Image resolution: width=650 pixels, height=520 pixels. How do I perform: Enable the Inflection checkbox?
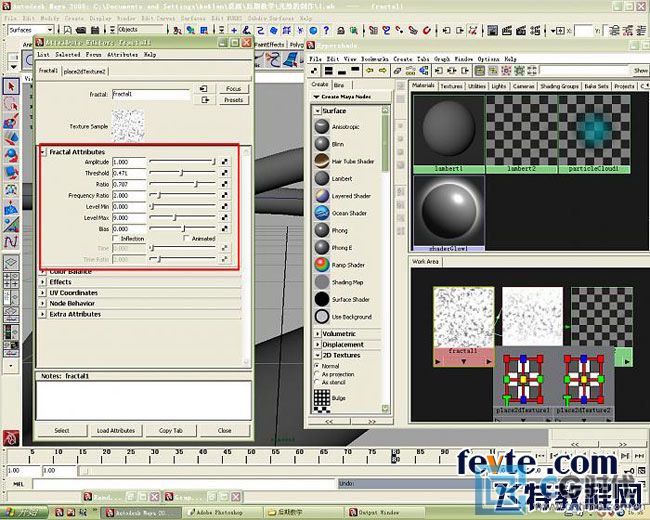pyautogui.click(x=115, y=239)
